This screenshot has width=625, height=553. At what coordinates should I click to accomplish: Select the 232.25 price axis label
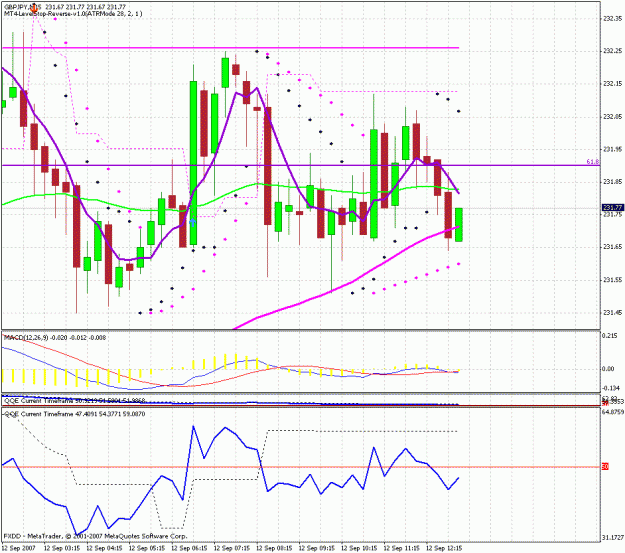612,51
